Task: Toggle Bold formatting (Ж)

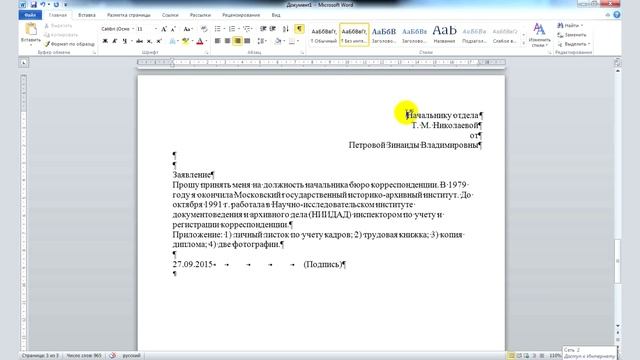Action: [105, 41]
